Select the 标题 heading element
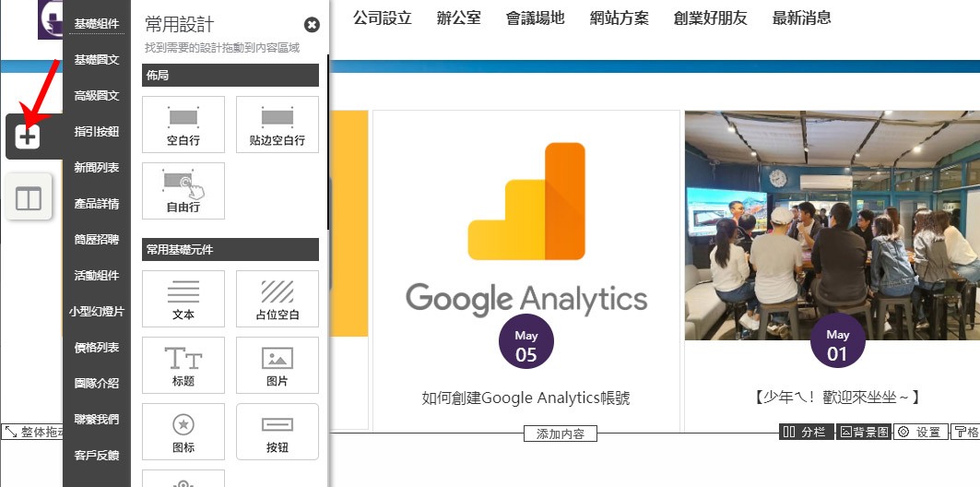Viewport: 980px width, 487px height. point(183,365)
